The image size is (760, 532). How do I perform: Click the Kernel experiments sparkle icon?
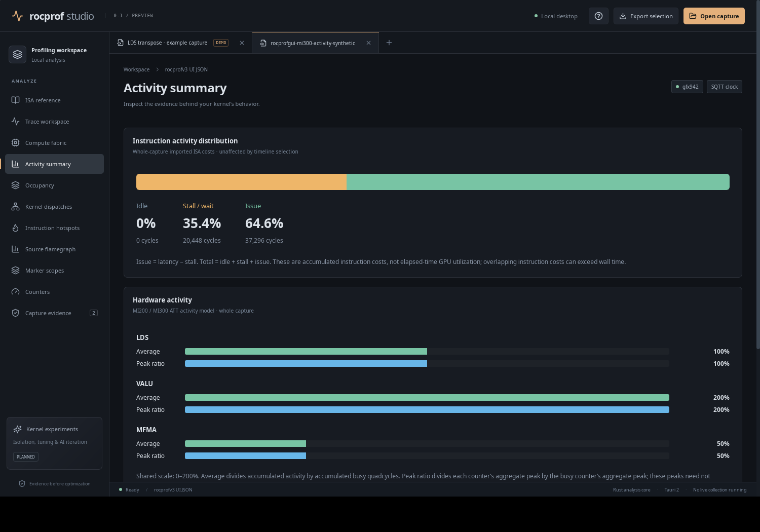18,429
